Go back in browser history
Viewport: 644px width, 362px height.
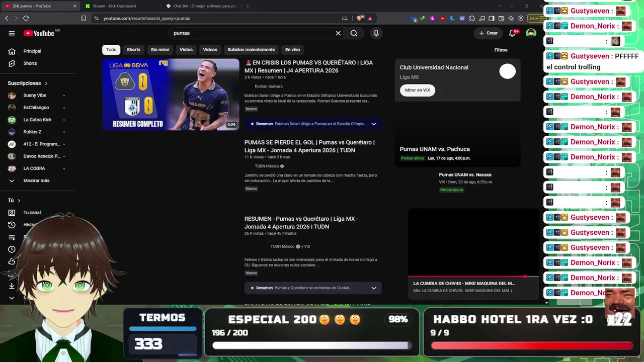click(x=7, y=18)
